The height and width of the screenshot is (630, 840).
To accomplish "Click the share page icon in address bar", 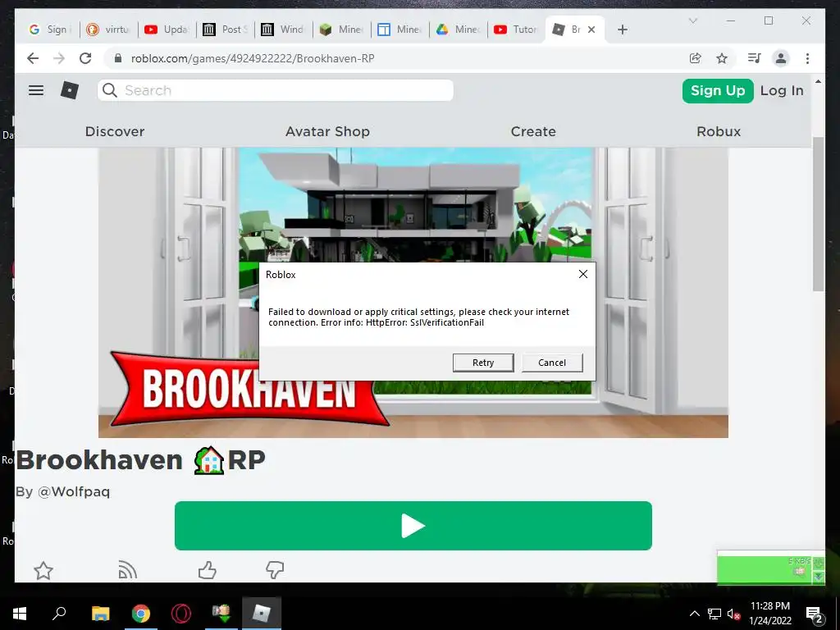I will (696, 58).
